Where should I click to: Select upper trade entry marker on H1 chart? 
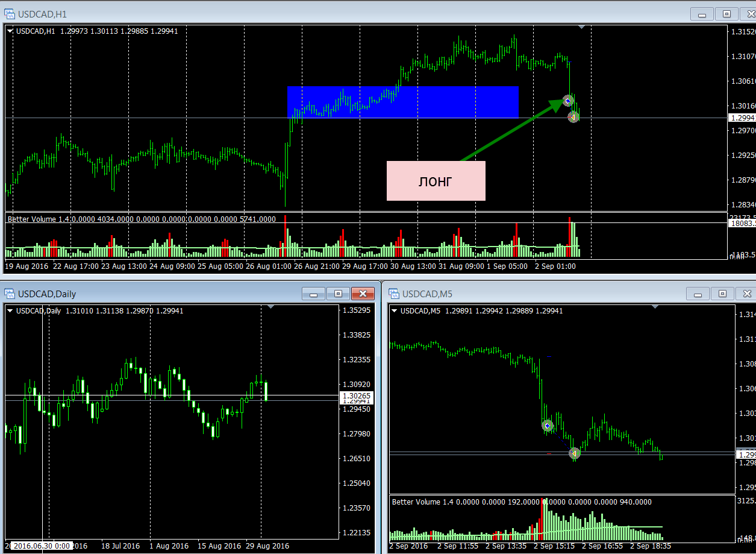click(x=567, y=101)
